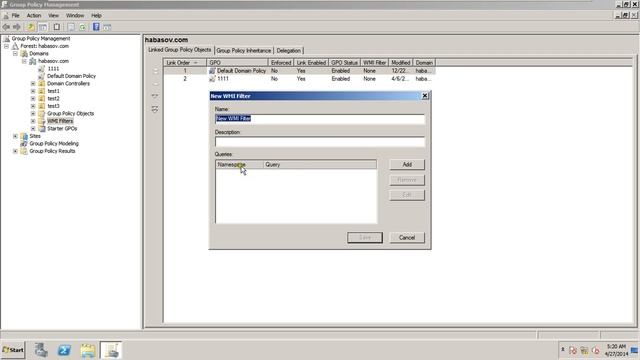Click the Show Desktop button beside the clock
The width and height of the screenshot is (640, 360).
(x=635, y=350)
